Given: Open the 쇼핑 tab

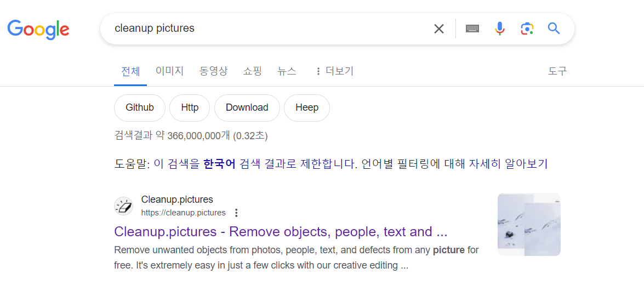Looking at the screenshot, I should pos(252,71).
